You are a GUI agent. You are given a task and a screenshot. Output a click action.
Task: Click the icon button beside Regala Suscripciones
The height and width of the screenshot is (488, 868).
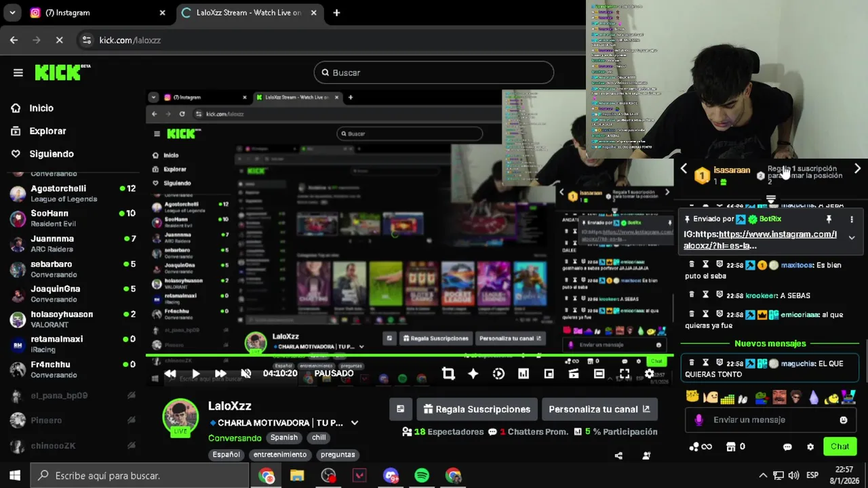point(401,409)
